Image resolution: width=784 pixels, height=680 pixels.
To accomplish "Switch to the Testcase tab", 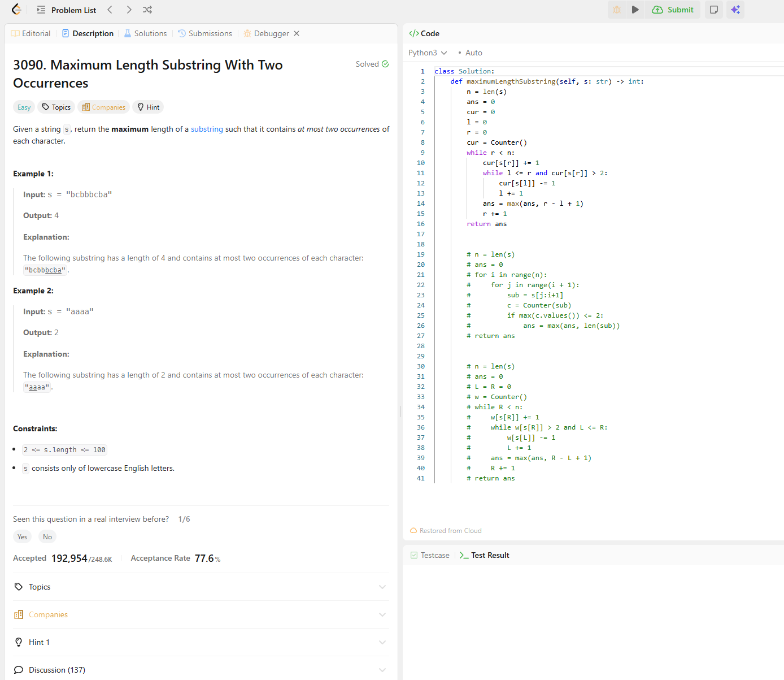I will 430,555.
